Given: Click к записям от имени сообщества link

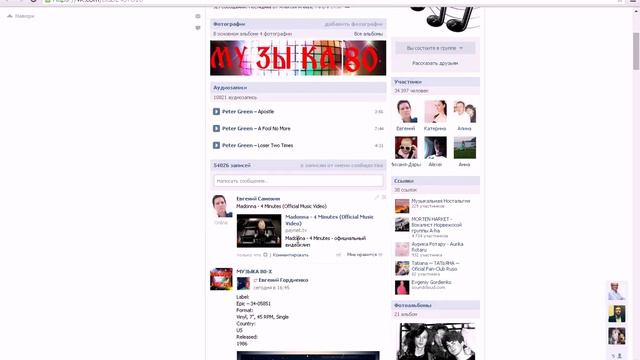Looking at the screenshot, I should 342,165.
